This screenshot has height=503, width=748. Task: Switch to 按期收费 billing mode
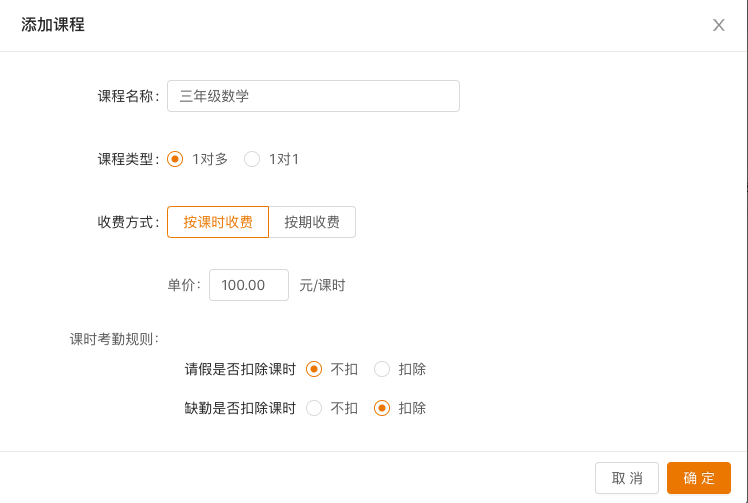coord(312,222)
